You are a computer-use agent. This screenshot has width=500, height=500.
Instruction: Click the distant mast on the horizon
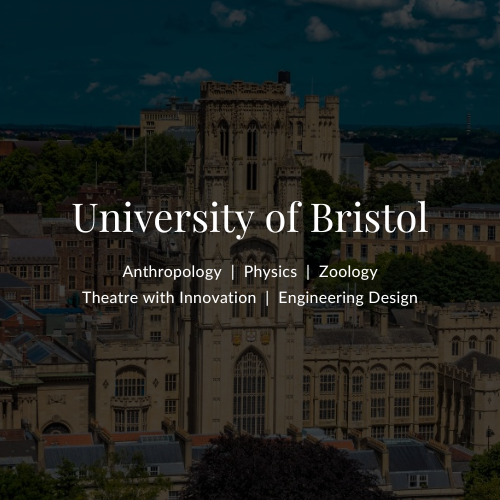tap(469, 123)
